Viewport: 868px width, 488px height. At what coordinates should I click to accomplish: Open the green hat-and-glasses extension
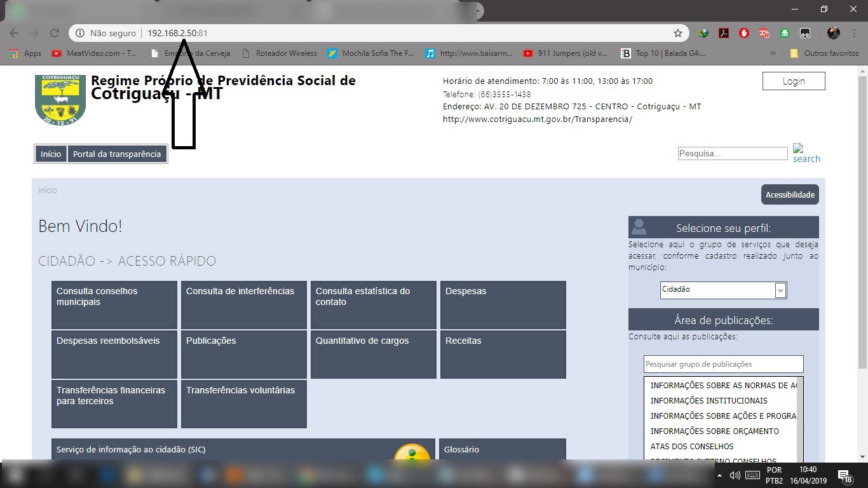point(785,33)
